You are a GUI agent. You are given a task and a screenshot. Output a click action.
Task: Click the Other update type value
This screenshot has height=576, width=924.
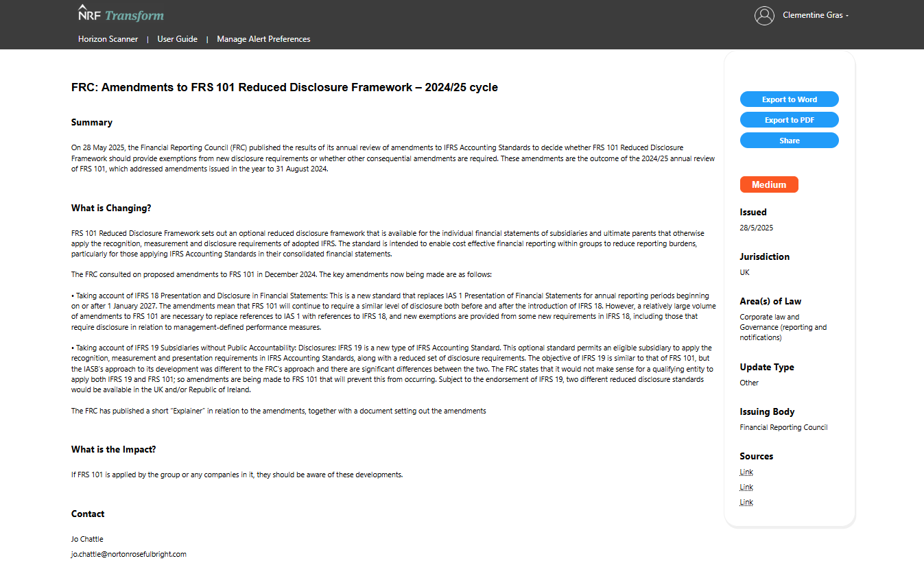[749, 383]
